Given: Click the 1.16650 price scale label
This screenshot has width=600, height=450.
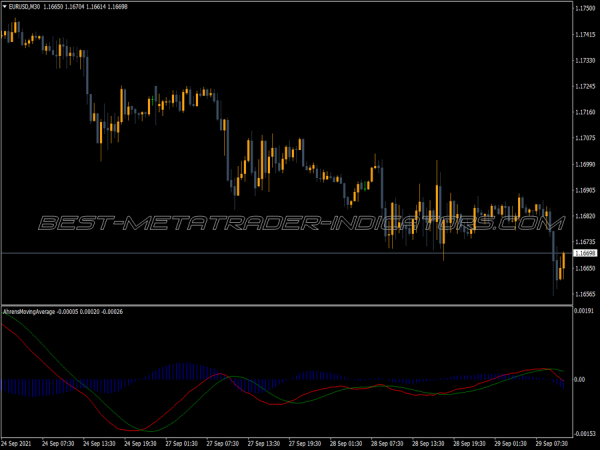Looking at the screenshot, I should click(585, 268).
